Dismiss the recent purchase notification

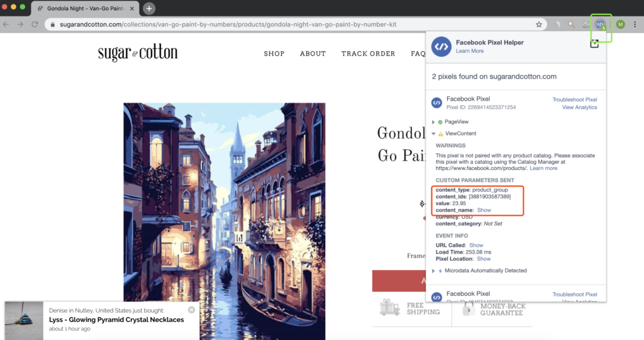click(x=191, y=310)
